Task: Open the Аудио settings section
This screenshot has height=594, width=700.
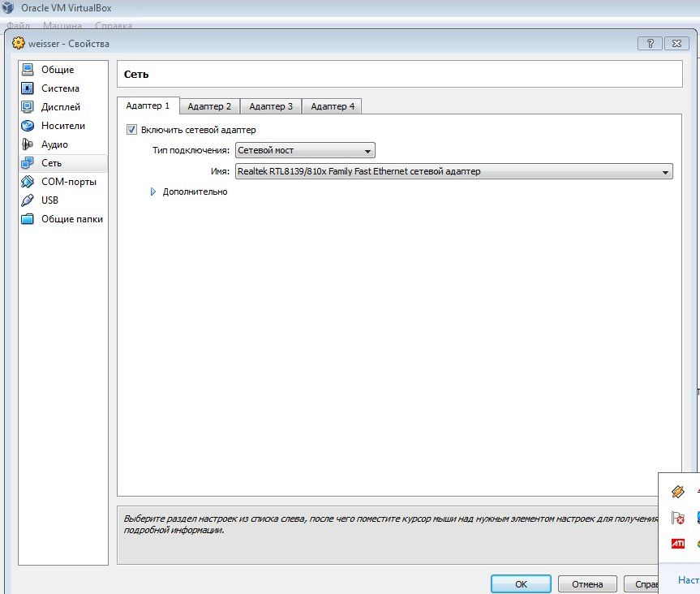Action: coord(63,144)
